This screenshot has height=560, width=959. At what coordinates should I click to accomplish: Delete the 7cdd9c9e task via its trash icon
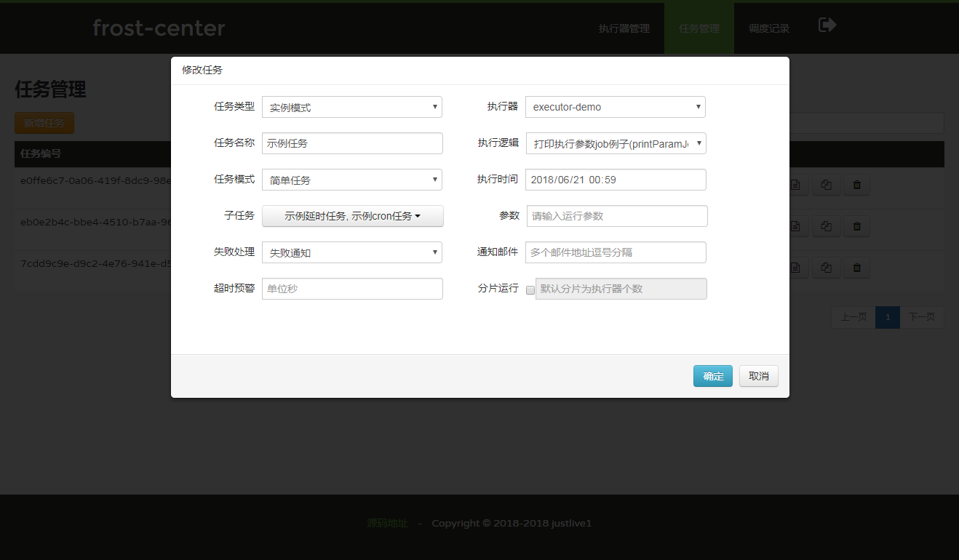[856, 268]
